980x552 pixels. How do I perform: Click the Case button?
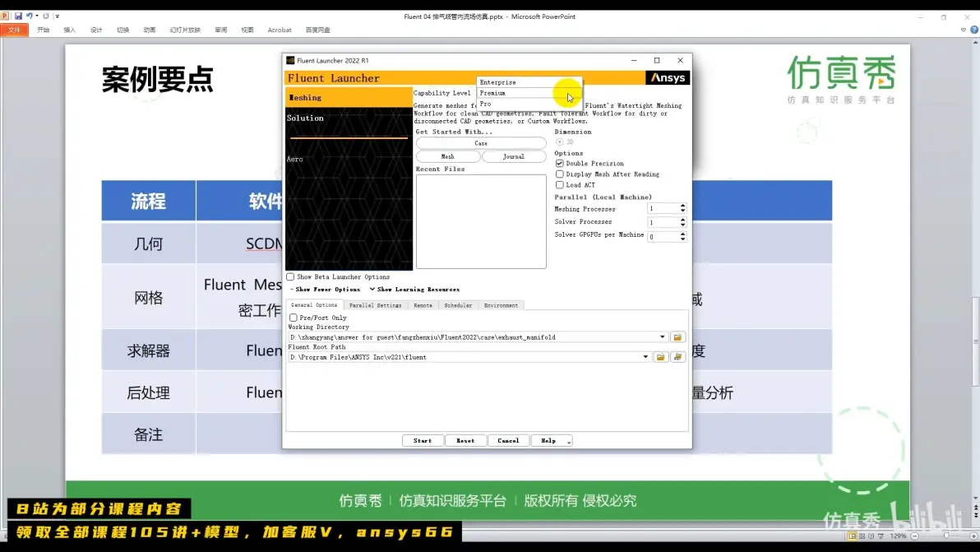point(481,143)
